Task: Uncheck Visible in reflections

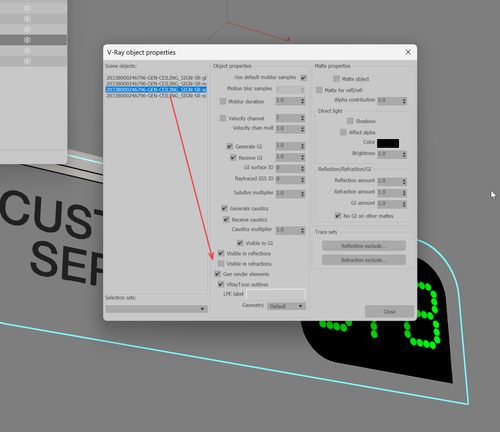Action: point(221,253)
